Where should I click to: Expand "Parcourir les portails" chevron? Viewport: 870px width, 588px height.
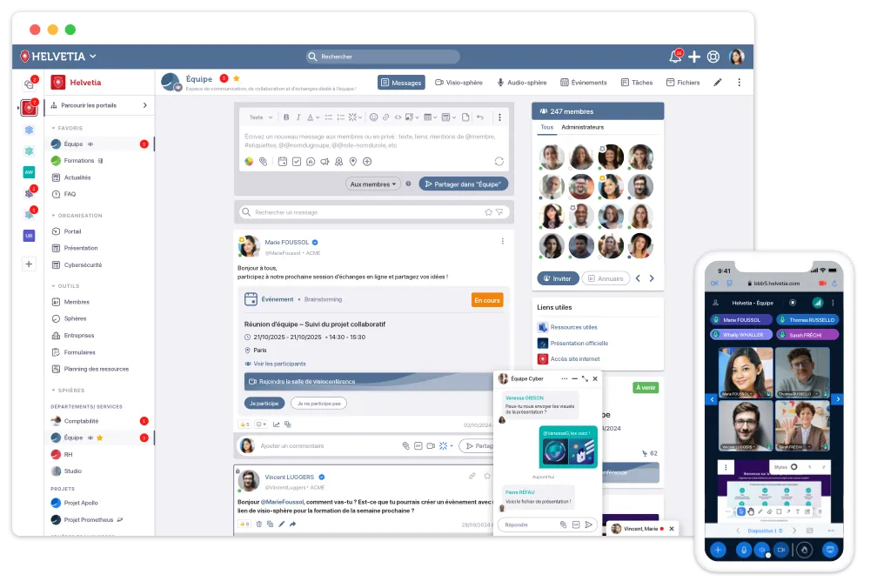tap(144, 105)
